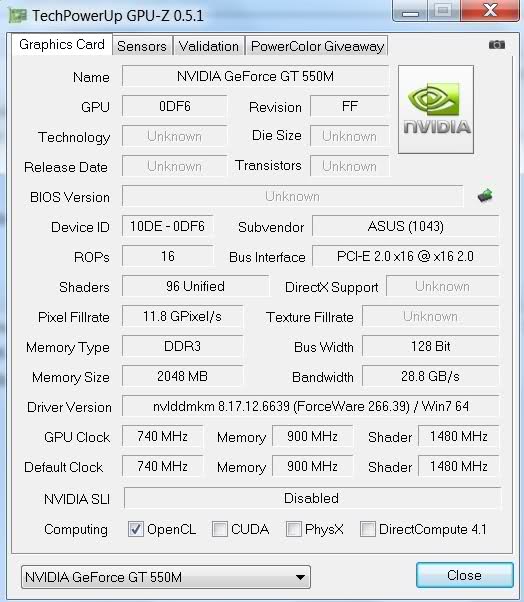The height and width of the screenshot is (602, 524).
Task: Click the GPU-Z title bar app icon
Action: pyautogui.click(x=17, y=15)
